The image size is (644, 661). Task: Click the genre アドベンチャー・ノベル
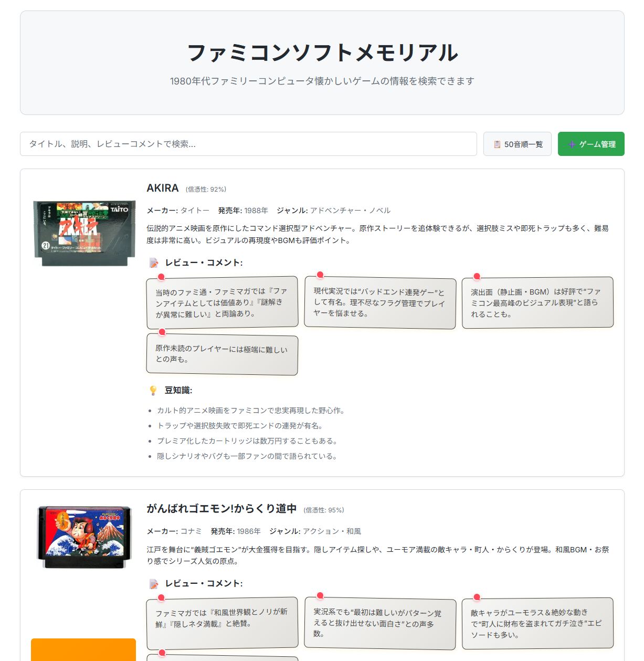coord(350,211)
